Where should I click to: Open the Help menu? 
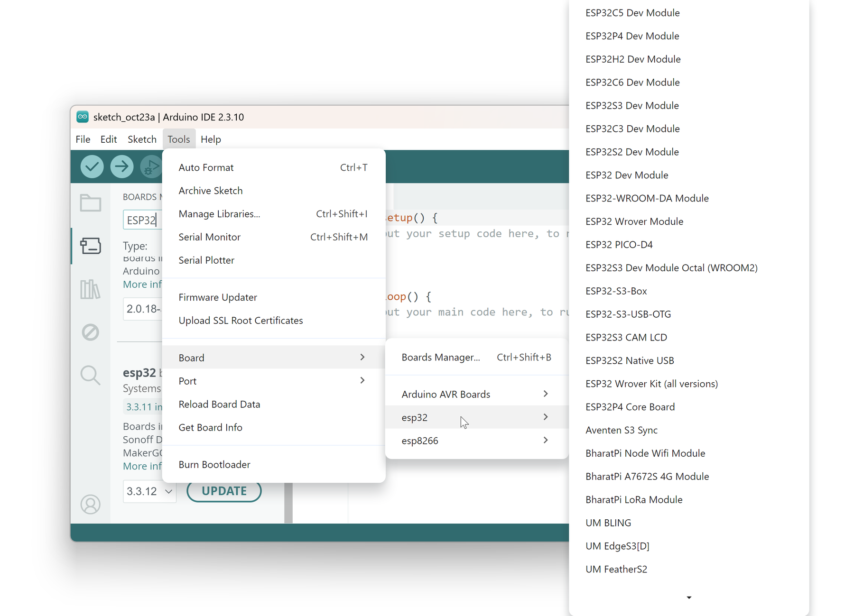coord(211,139)
